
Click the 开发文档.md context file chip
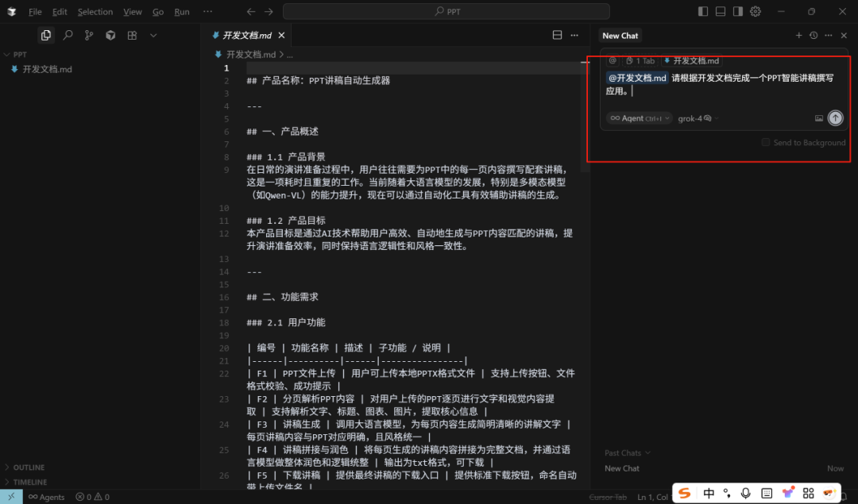(x=692, y=60)
